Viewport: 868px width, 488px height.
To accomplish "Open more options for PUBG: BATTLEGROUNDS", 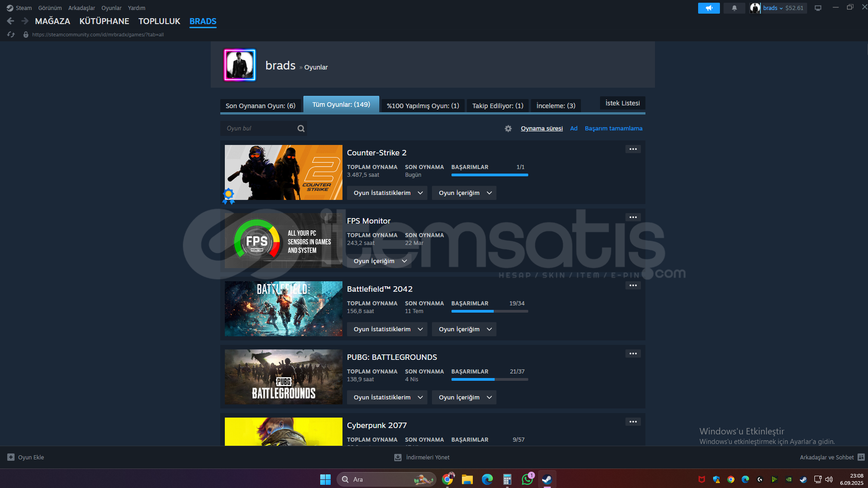I will [x=633, y=354].
